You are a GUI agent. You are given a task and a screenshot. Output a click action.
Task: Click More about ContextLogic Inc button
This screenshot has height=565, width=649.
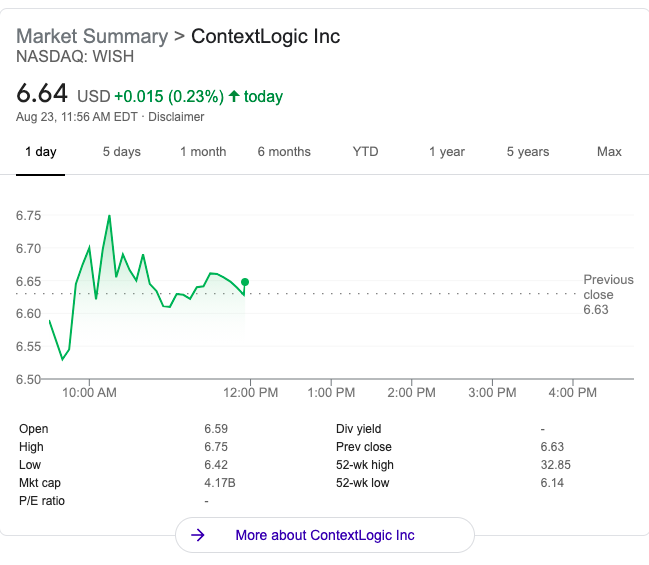click(325, 535)
